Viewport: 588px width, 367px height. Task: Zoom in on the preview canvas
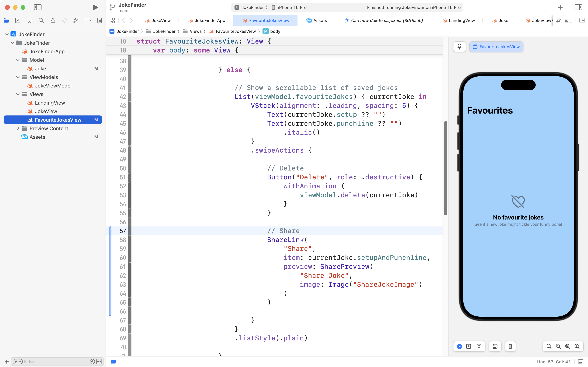(x=577, y=346)
